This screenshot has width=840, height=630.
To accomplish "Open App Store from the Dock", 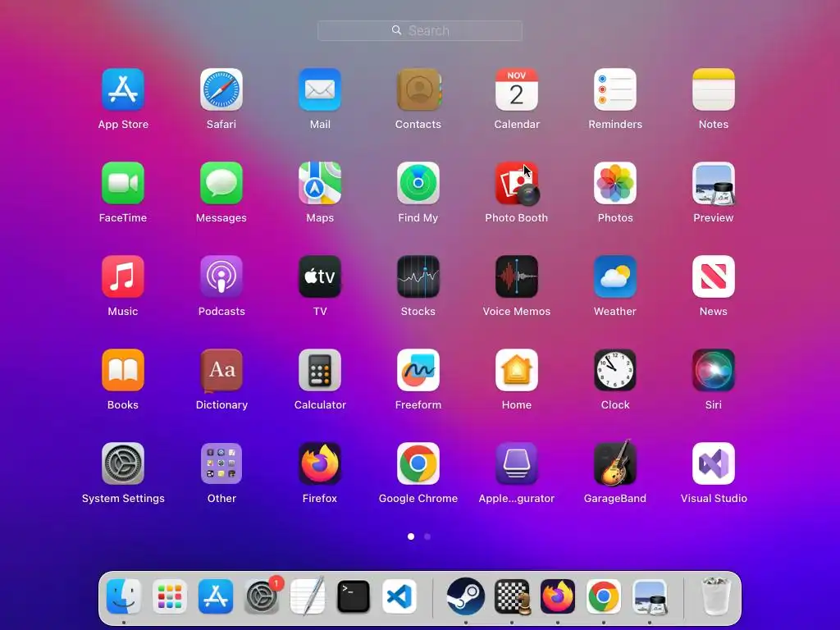I will pos(216,597).
